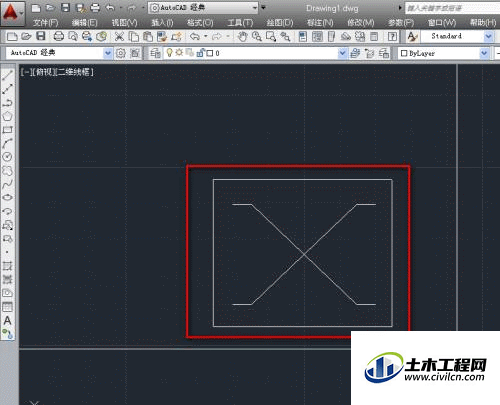
Task: Activate Zoom Realtime tool
Action: 257,36
